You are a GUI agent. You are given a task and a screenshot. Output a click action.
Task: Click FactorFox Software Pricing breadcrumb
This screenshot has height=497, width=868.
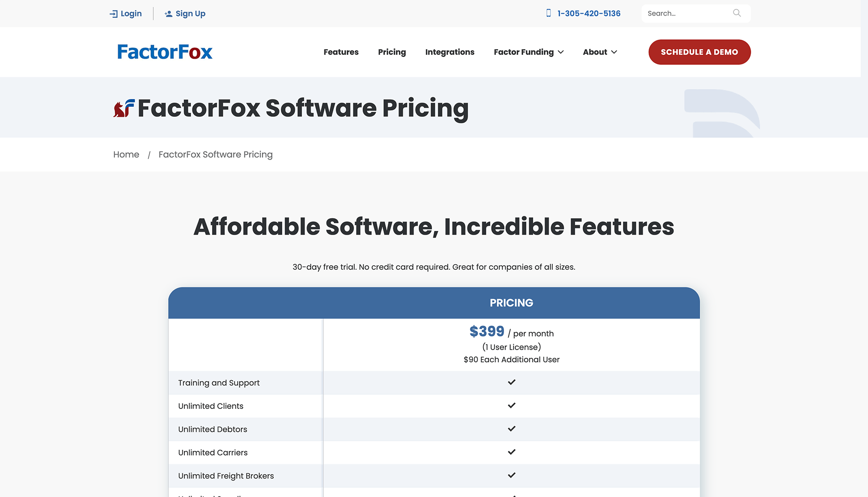pos(215,155)
